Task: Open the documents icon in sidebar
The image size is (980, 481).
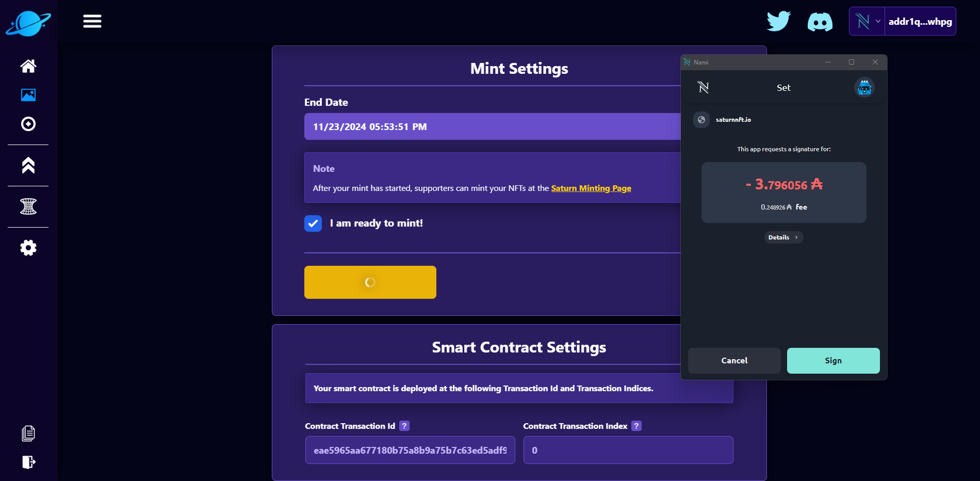Action: coord(28,434)
